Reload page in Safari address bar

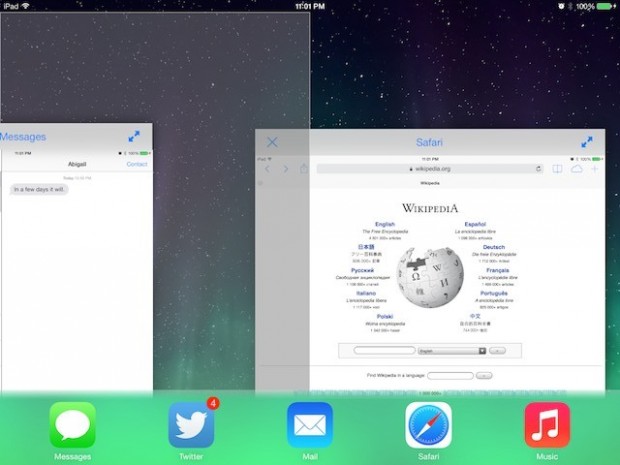pos(538,169)
